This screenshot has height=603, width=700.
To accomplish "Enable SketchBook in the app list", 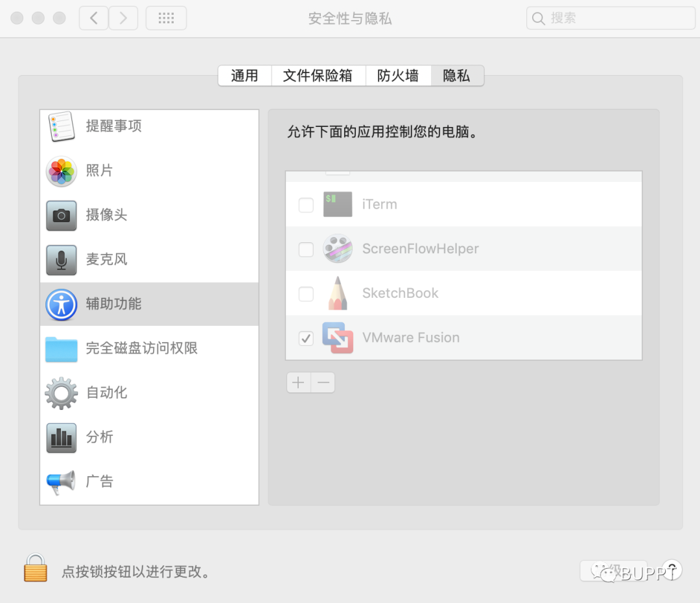I will [305, 293].
